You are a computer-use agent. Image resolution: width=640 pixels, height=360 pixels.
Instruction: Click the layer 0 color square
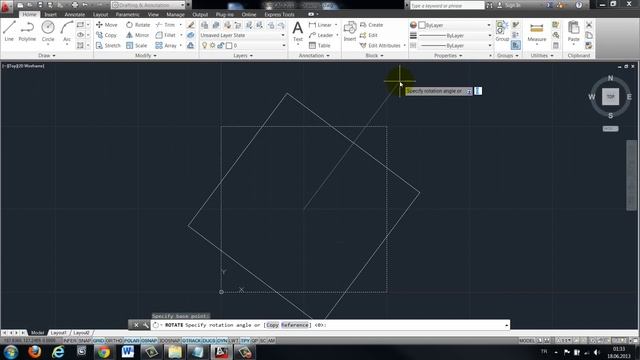[x=229, y=46]
